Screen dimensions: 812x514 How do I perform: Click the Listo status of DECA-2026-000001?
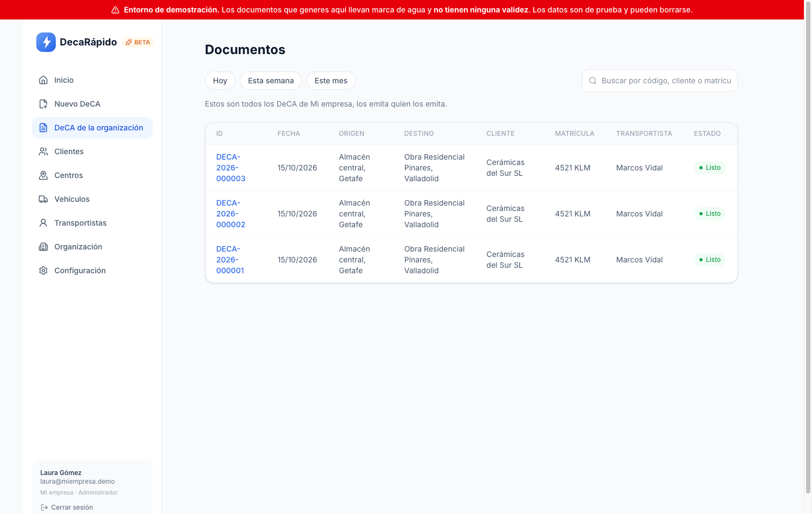point(710,260)
